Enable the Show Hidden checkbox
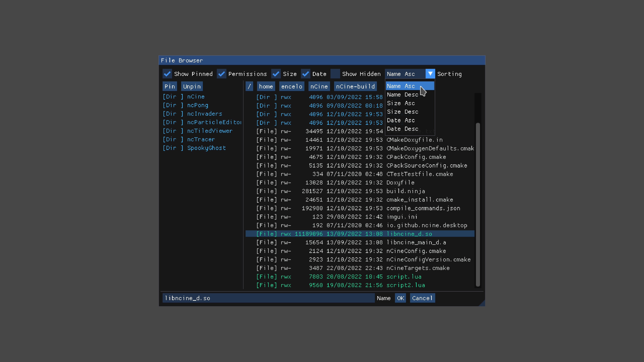This screenshot has height=362, width=644. pyautogui.click(x=335, y=74)
